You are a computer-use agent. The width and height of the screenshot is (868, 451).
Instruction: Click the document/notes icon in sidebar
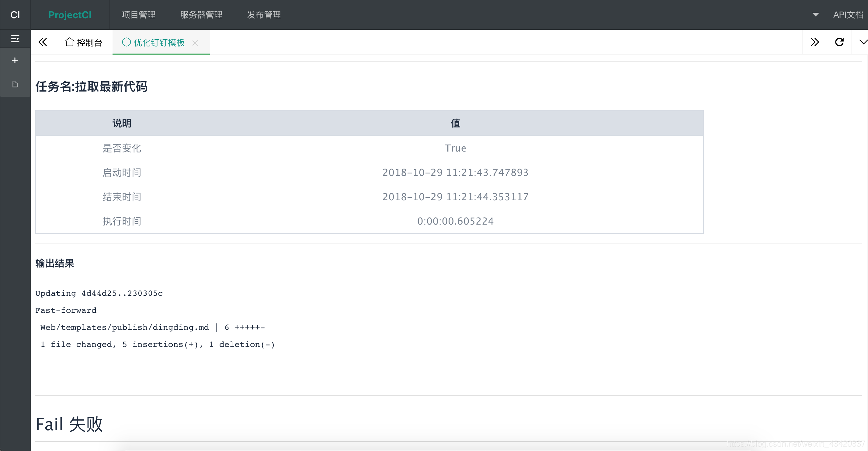(x=15, y=85)
